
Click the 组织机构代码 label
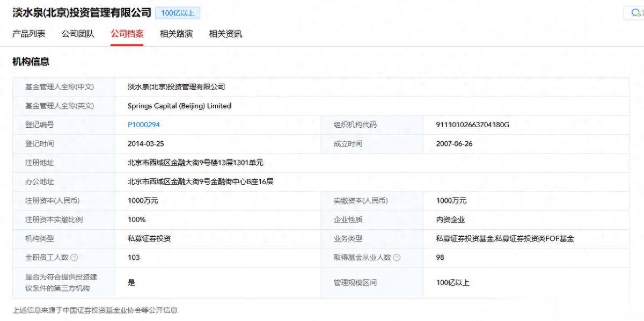click(355, 125)
